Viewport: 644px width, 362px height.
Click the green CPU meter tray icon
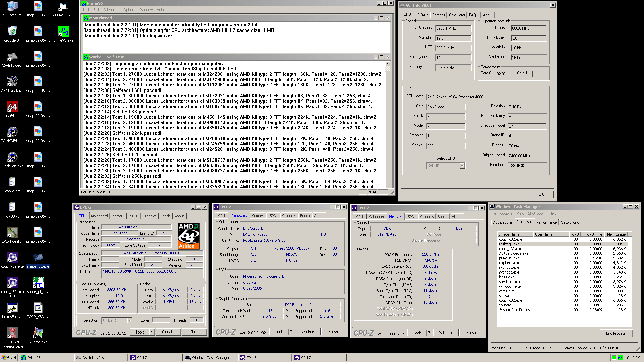click(x=614, y=358)
